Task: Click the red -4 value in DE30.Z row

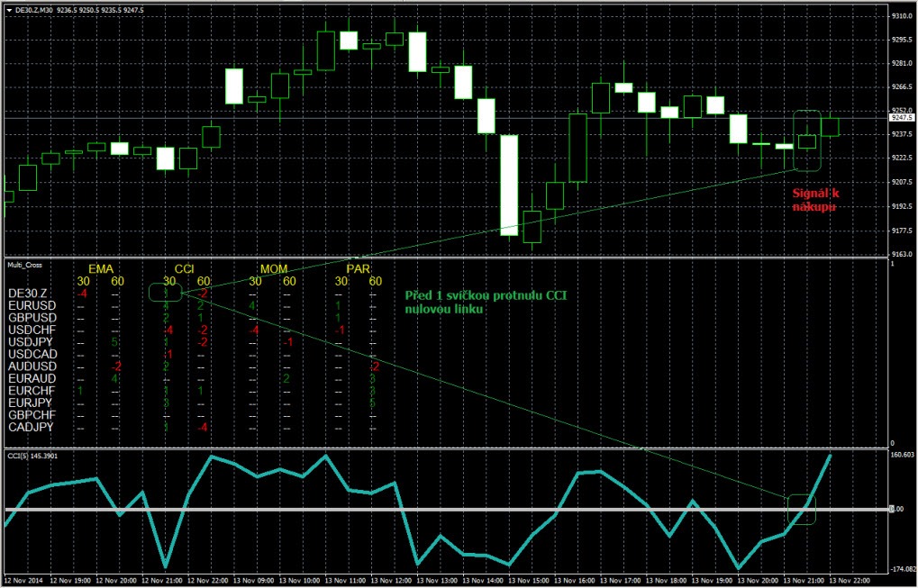Action: coord(82,294)
